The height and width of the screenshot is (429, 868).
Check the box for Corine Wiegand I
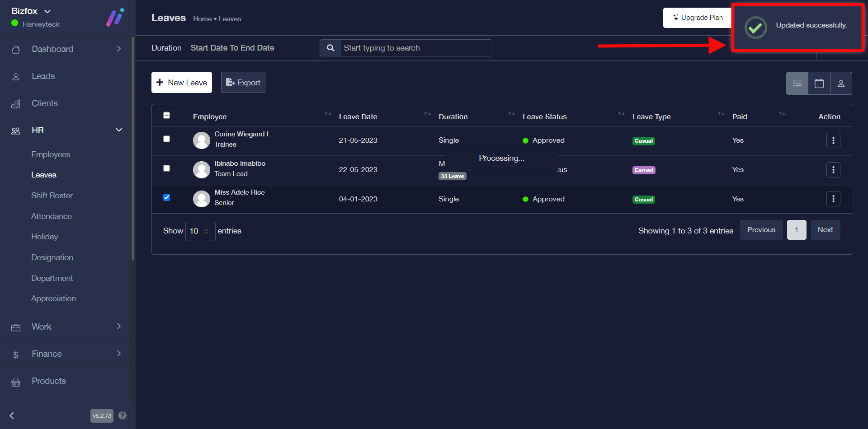tap(166, 139)
